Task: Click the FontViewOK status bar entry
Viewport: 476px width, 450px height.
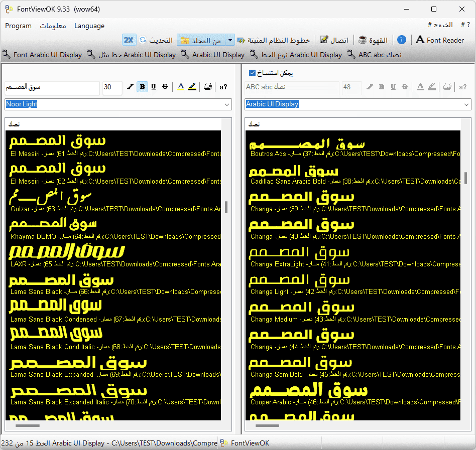Action: click(x=245, y=443)
